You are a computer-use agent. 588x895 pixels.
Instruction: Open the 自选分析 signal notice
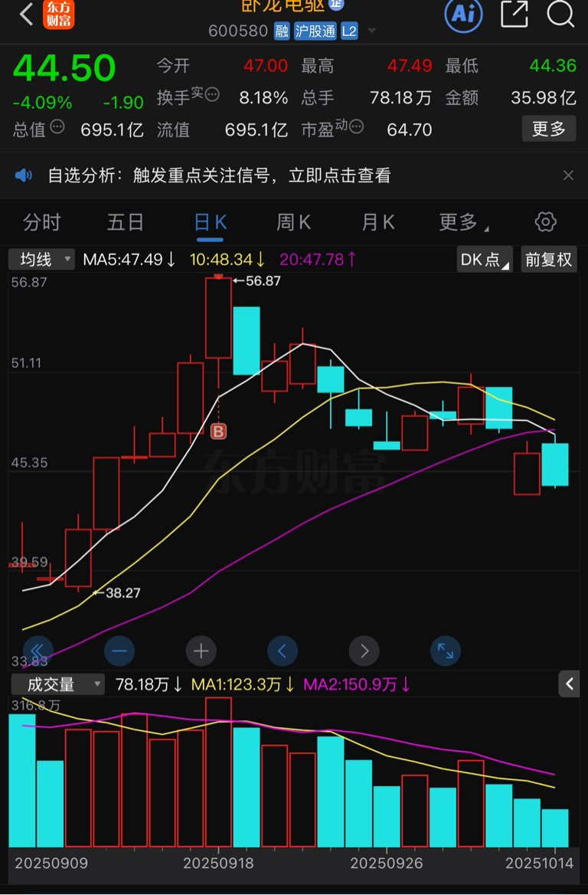[x=219, y=175]
